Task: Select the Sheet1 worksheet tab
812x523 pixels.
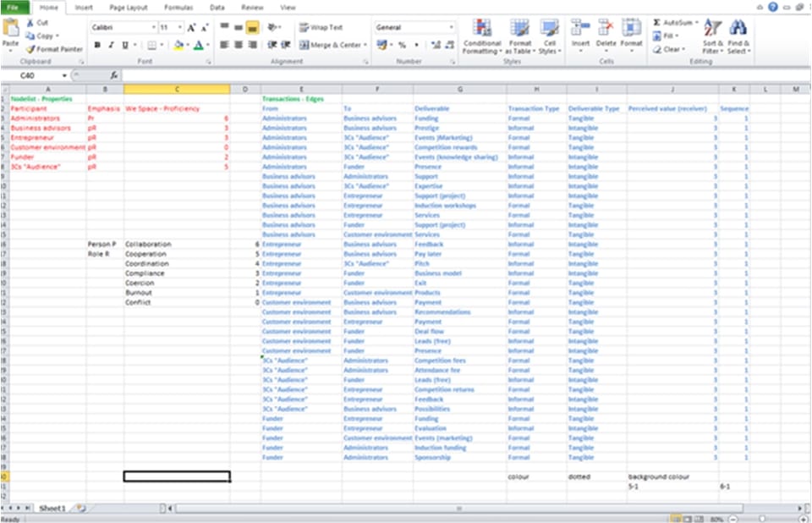Action: 52,509
